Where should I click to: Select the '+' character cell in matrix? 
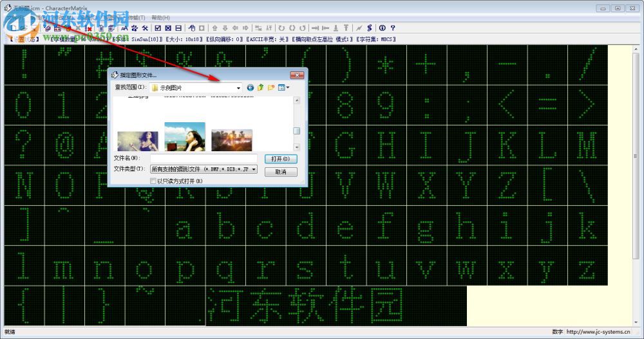pos(426,65)
